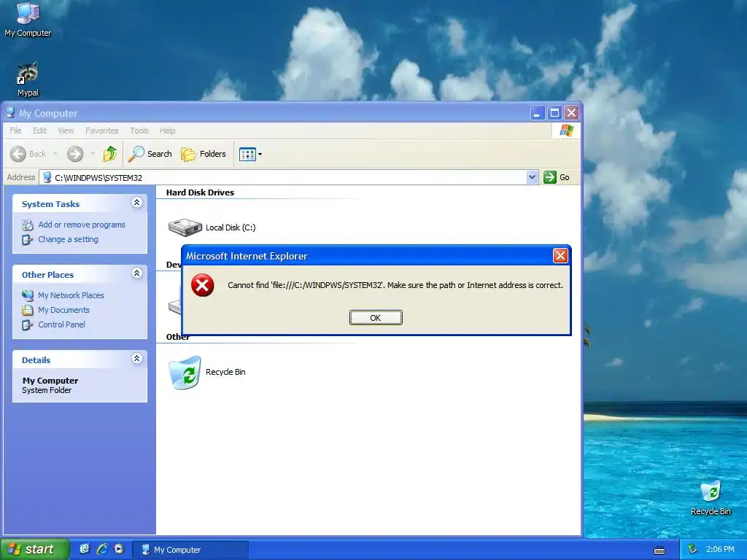Open the Views icon menu
Viewport: 747px width, 560px height.
point(250,155)
